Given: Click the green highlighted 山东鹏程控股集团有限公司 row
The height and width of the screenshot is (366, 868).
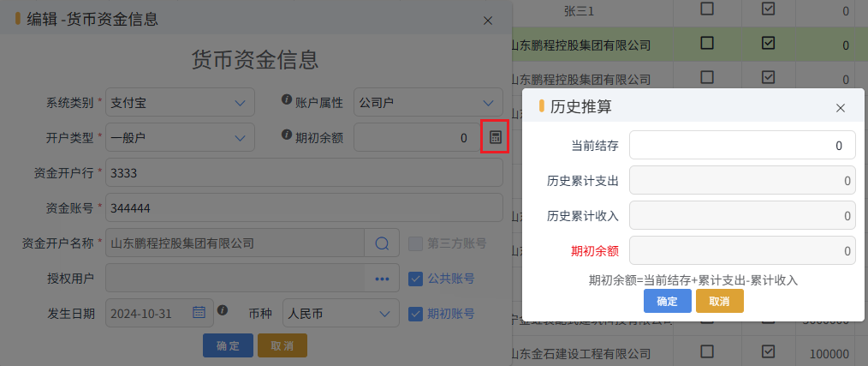Looking at the screenshot, I should click(x=690, y=45).
